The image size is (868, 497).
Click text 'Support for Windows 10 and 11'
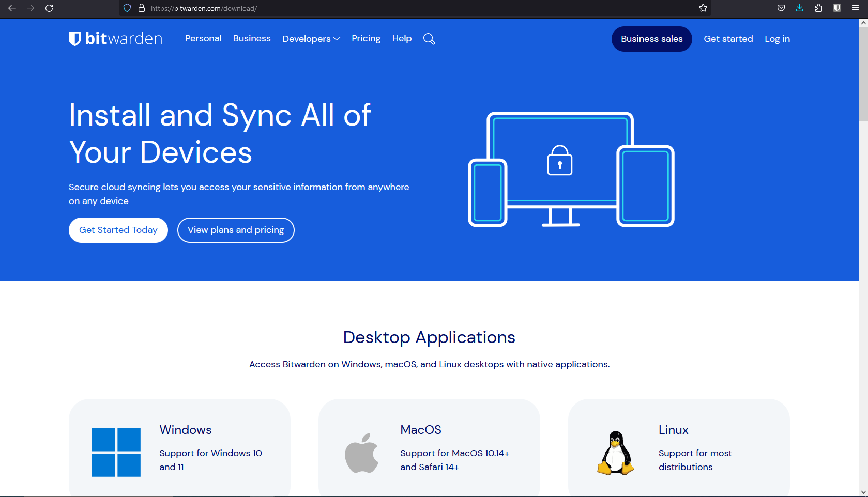(210, 460)
